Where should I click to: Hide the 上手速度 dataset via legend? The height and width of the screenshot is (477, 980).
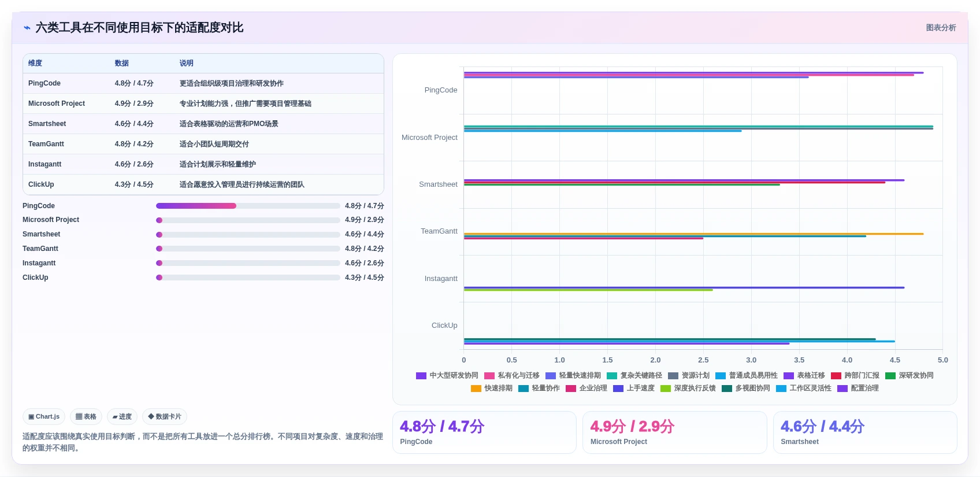634,388
